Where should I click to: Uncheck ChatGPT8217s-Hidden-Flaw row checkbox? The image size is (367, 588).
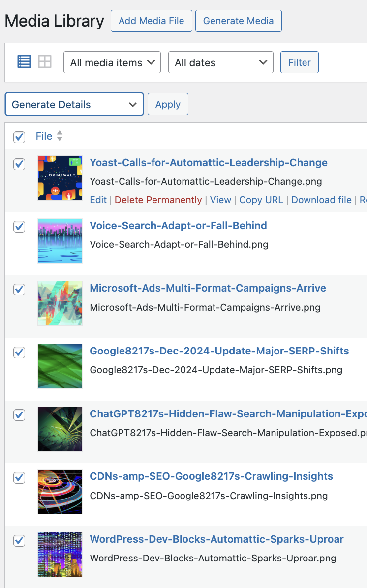[x=19, y=415]
